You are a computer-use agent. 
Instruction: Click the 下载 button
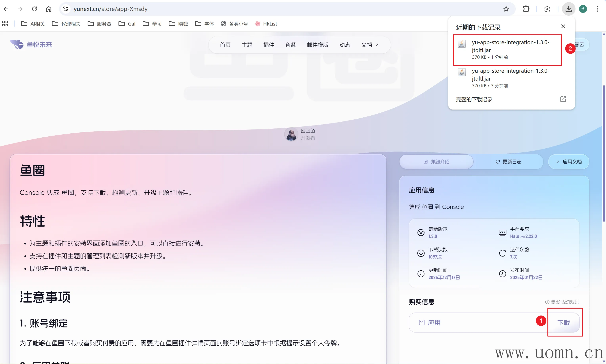click(x=564, y=323)
